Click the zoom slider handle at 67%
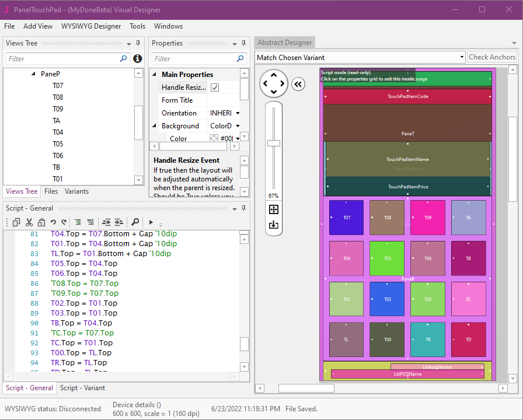Viewport: 523px width, 420px height. click(x=273, y=143)
